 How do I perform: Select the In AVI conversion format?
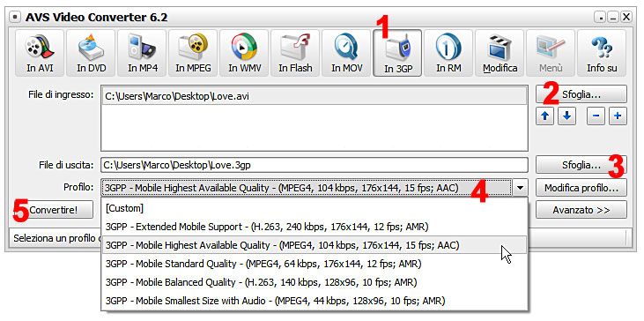pos(40,53)
